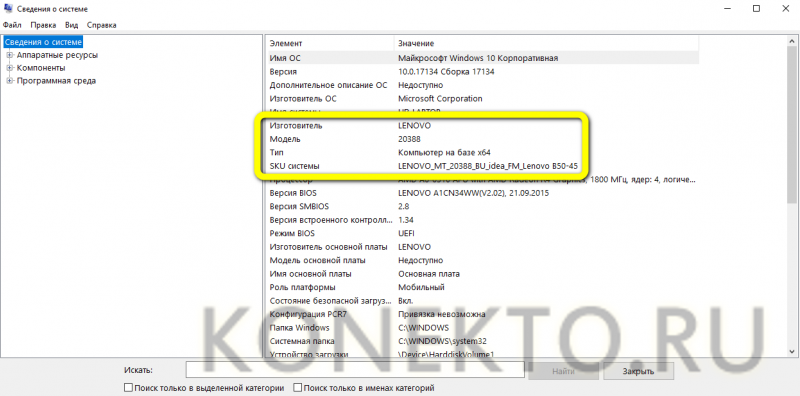This screenshot has height=396, width=800.
Task: Click the scrollbar up arrow
Action: tap(792, 41)
